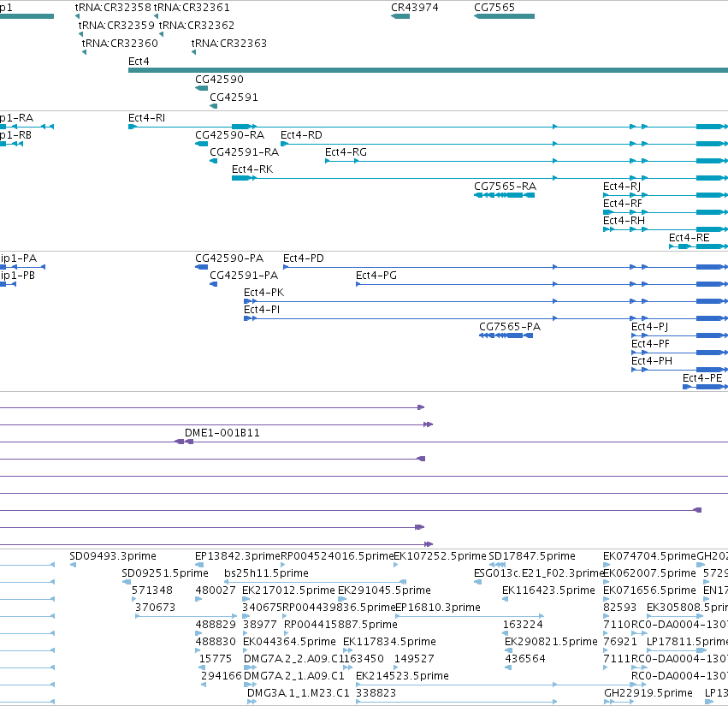
Task: Click the tRNA:CR32359 gene label
Action: coord(116,25)
